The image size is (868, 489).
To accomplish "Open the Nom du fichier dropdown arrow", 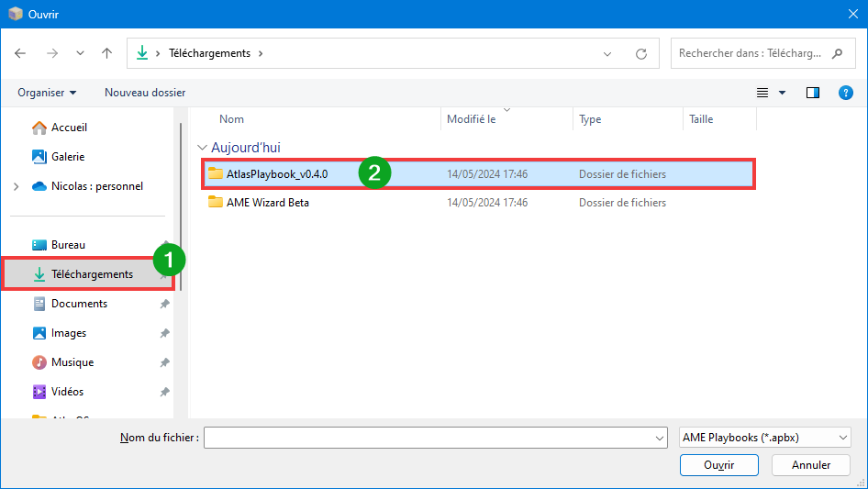I will pyautogui.click(x=660, y=438).
